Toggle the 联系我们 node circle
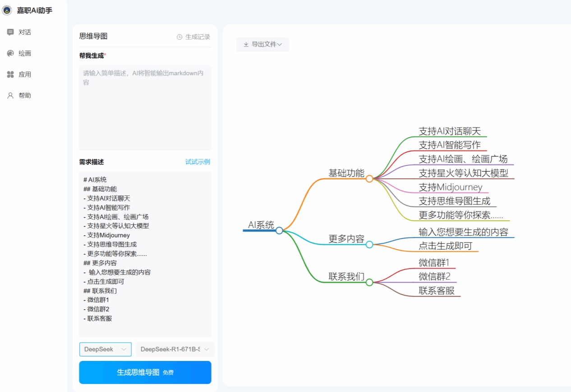Viewport: 571px width, 392px height. coord(369,283)
